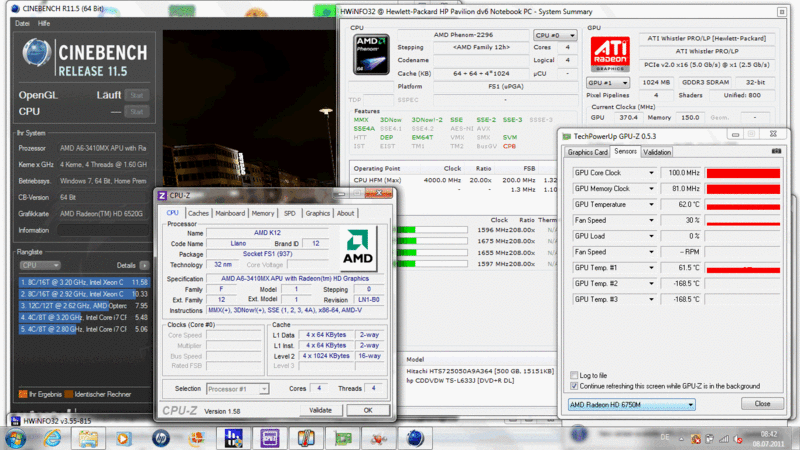The image size is (800, 450).
Task: Open Windows Explorer from the taskbar
Action: [87, 438]
